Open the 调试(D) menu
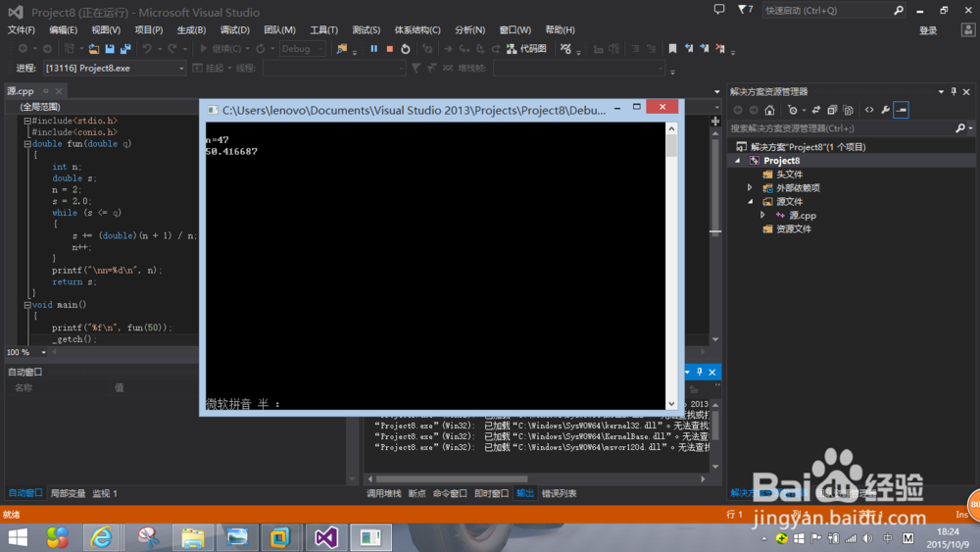The width and height of the screenshot is (980, 552). pyautogui.click(x=235, y=30)
